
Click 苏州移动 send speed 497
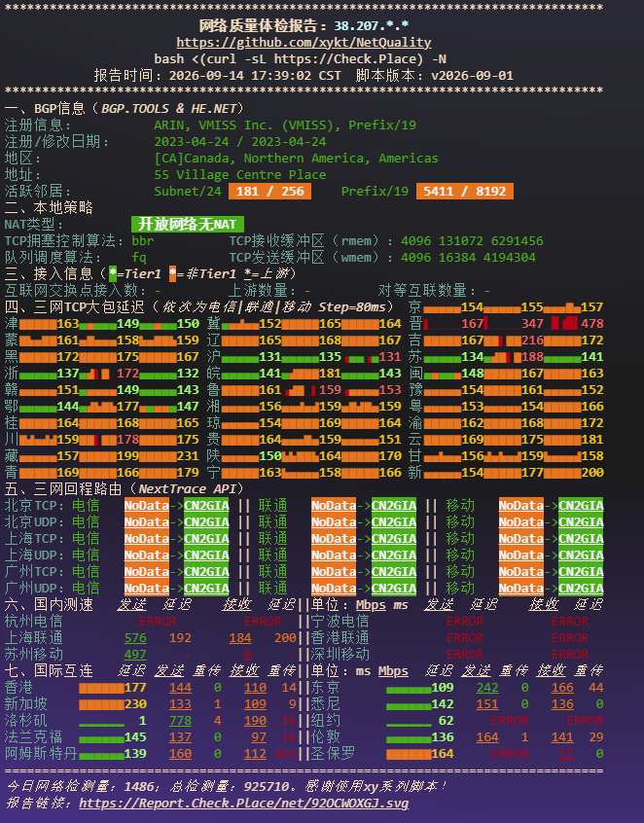tap(135, 655)
